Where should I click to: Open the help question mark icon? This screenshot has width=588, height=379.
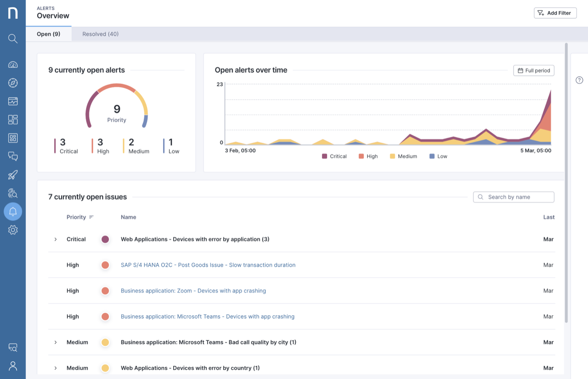[579, 80]
